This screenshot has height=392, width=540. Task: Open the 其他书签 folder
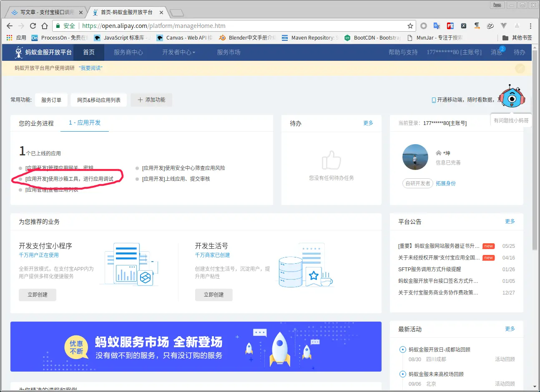pos(517,37)
